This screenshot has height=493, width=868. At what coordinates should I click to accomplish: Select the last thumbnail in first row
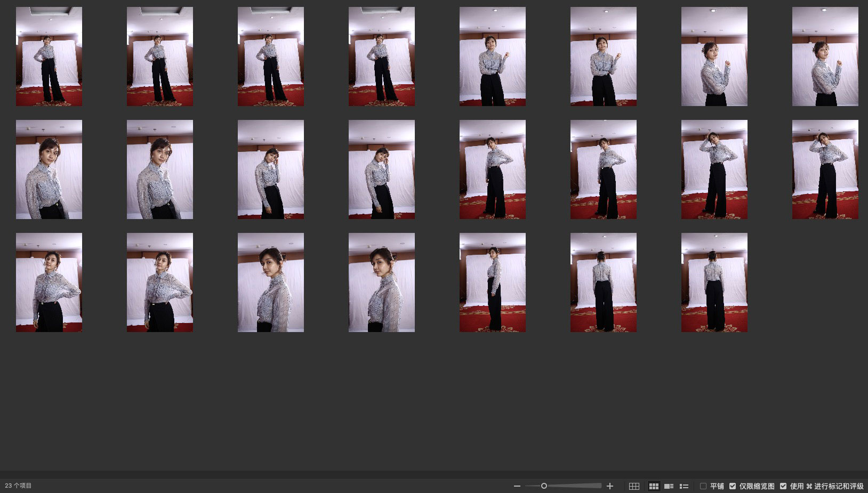pos(825,56)
